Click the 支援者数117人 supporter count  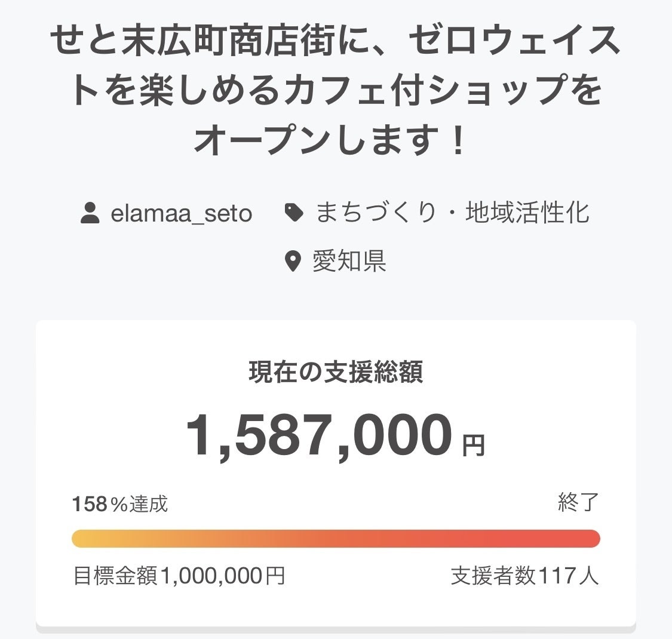[524, 576]
